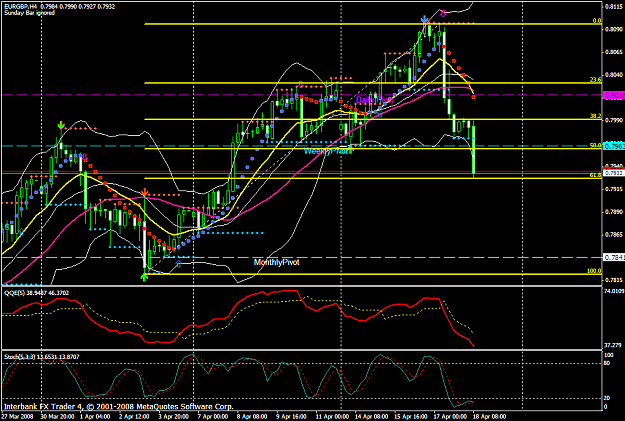Screen dimensions: 625x421
Task: Click the 74.0109 QQE scale value
Action: pyautogui.click(x=614, y=291)
